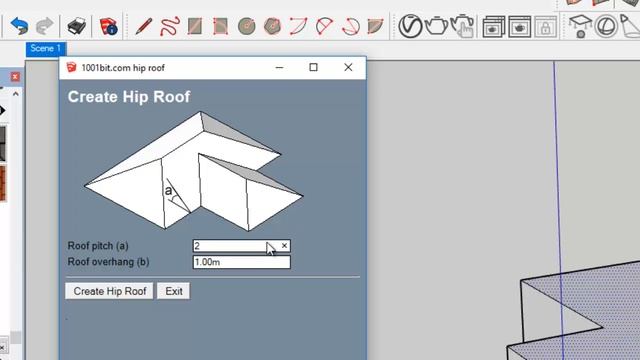Select the Circle tool
Screen dimensions: 640x360
(247, 27)
